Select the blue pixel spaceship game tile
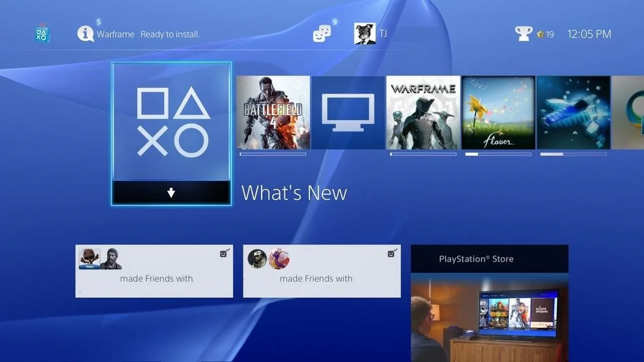644x362 pixels. [x=574, y=112]
